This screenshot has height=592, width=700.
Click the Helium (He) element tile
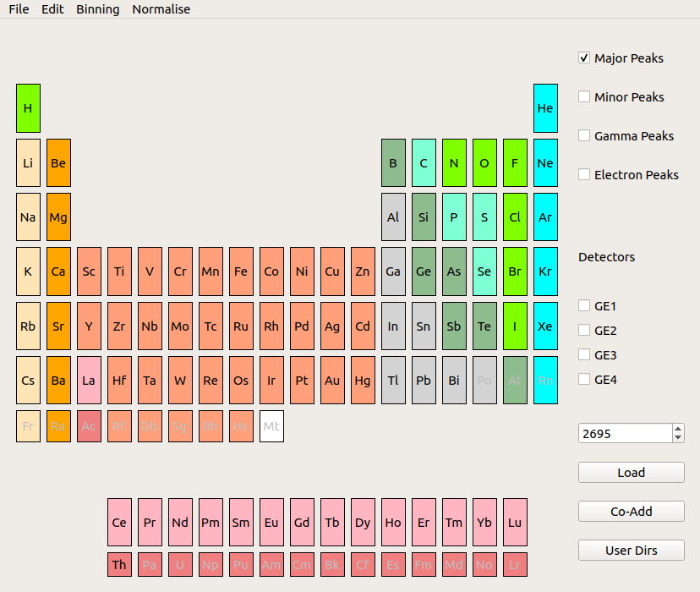545,108
